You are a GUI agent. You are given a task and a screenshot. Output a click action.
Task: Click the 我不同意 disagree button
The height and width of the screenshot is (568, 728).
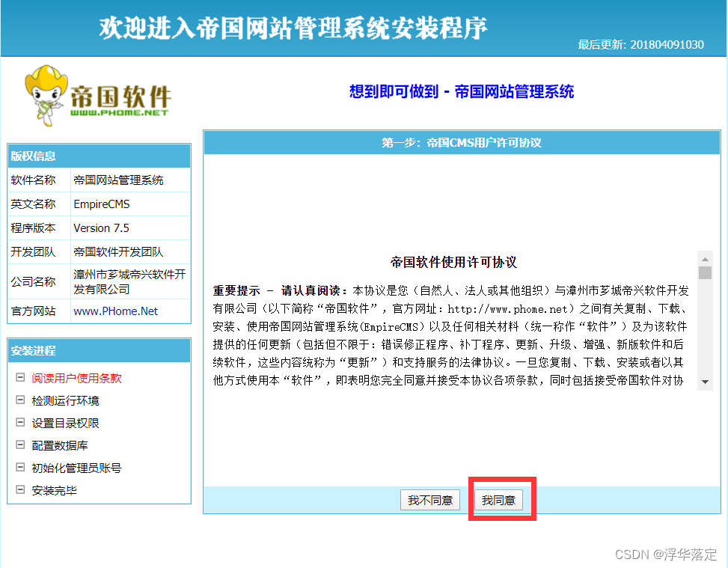[430, 500]
